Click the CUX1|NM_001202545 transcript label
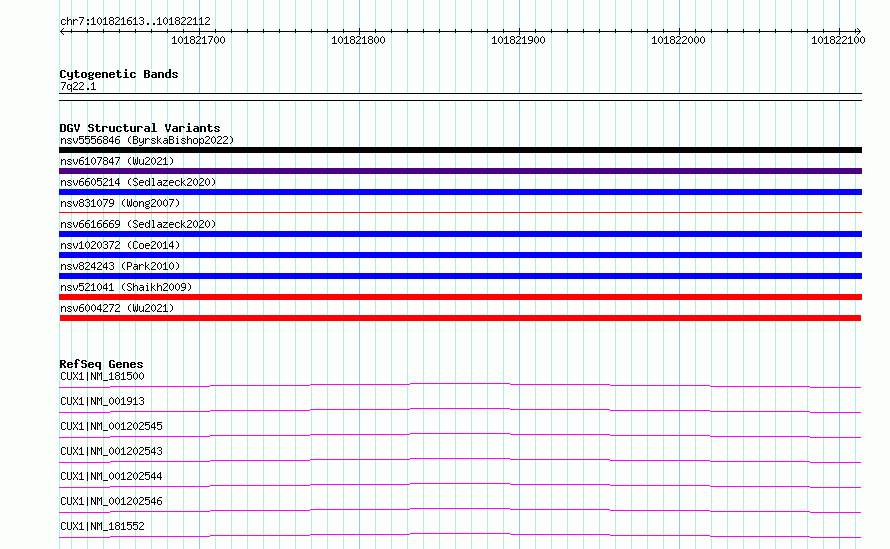 tap(111, 426)
